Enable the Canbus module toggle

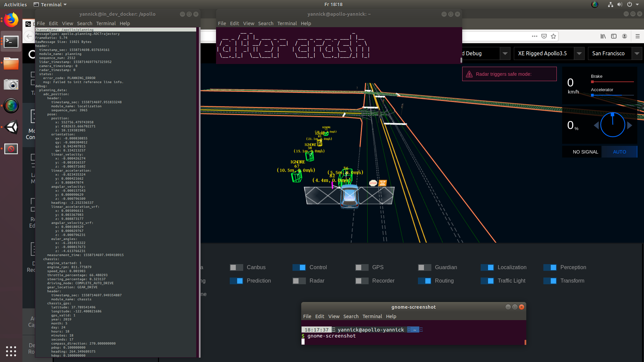pos(236,267)
